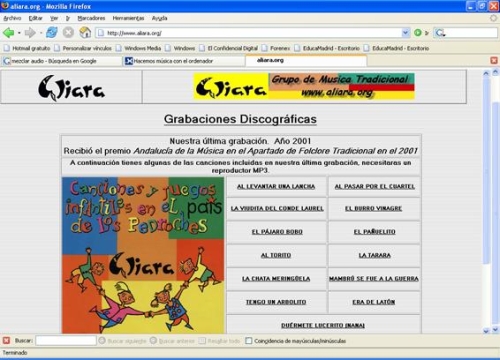
Task: Reload the page with the refresh icon
Action: tap(52, 32)
